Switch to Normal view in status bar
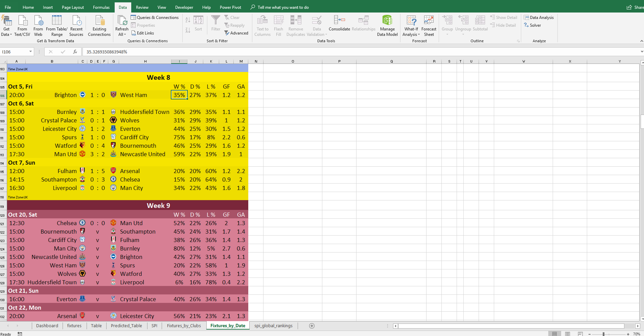Viewport: 644px width, 336px height. pyautogui.click(x=554, y=334)
